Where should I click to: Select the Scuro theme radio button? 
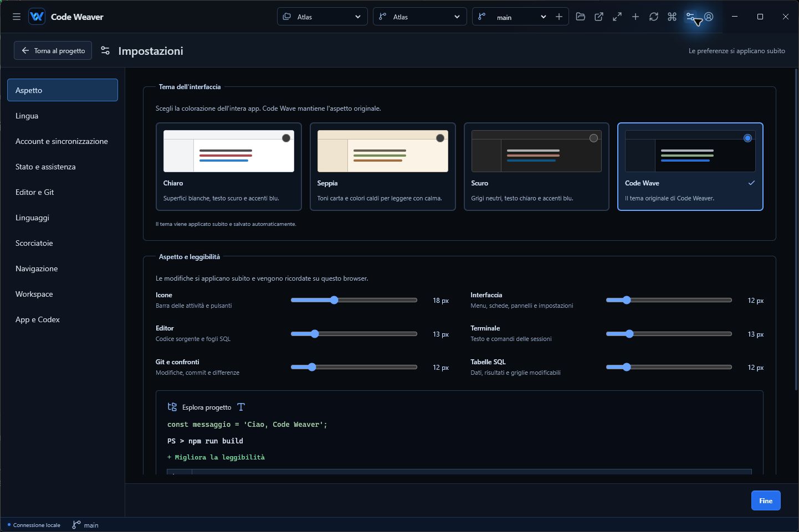[x=594, y=138]
